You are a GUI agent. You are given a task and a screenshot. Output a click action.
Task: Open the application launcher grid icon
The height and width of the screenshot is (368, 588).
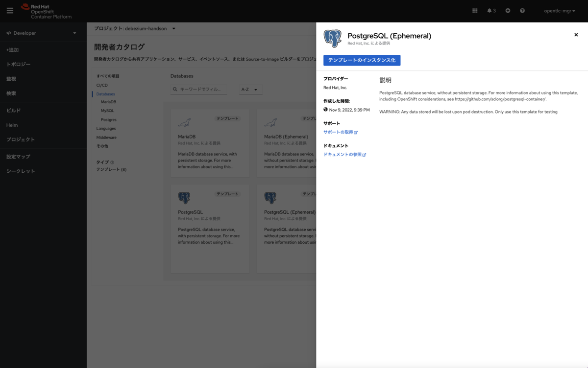(475, 10)
